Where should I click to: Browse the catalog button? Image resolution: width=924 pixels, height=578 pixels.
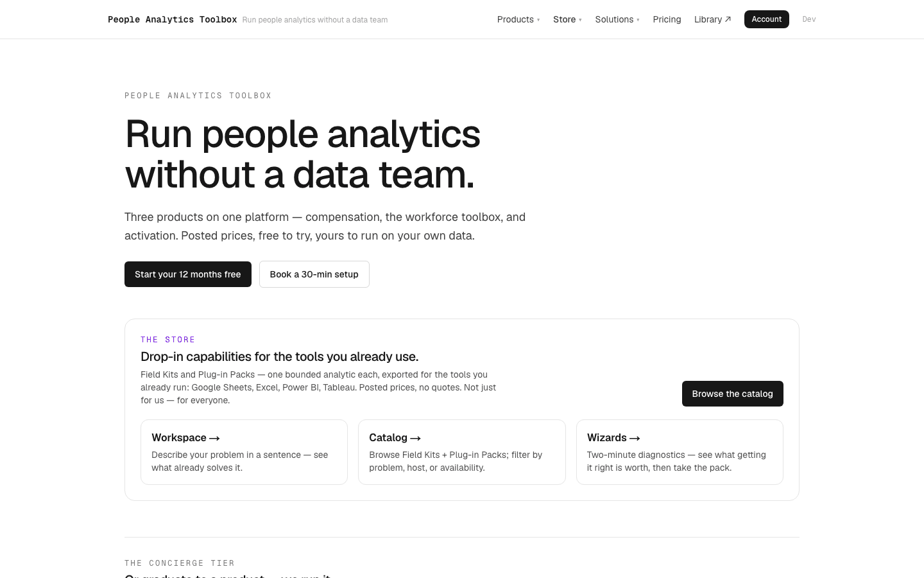(x=733, y=394)
